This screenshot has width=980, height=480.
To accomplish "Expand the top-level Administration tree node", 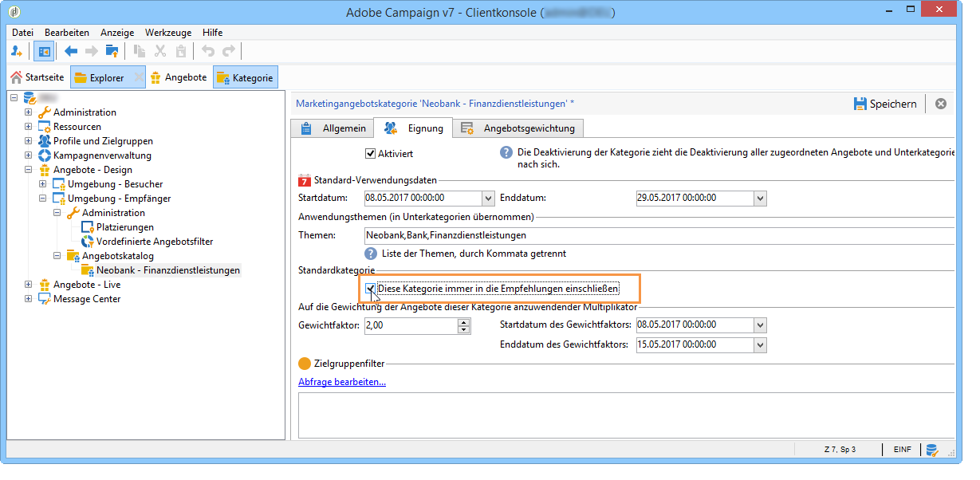I will [x=29, y=112].
